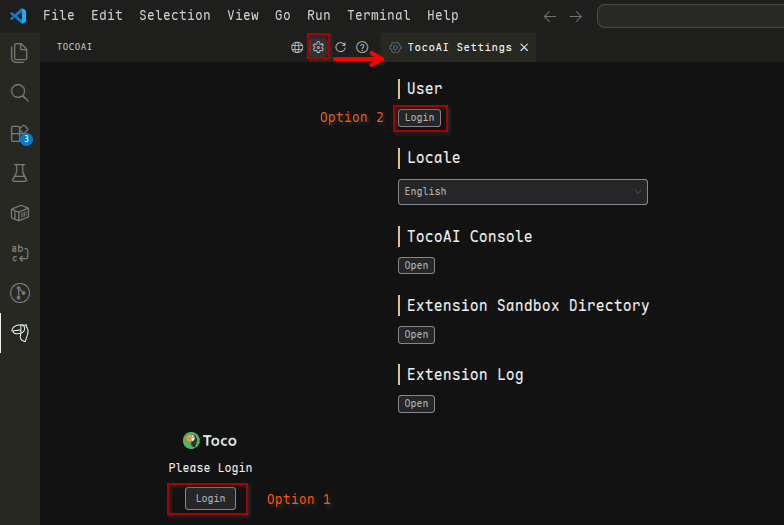784x525 pixels.
Task: Select the TocoAI Settings tab
Action: (x=458, y=47)
